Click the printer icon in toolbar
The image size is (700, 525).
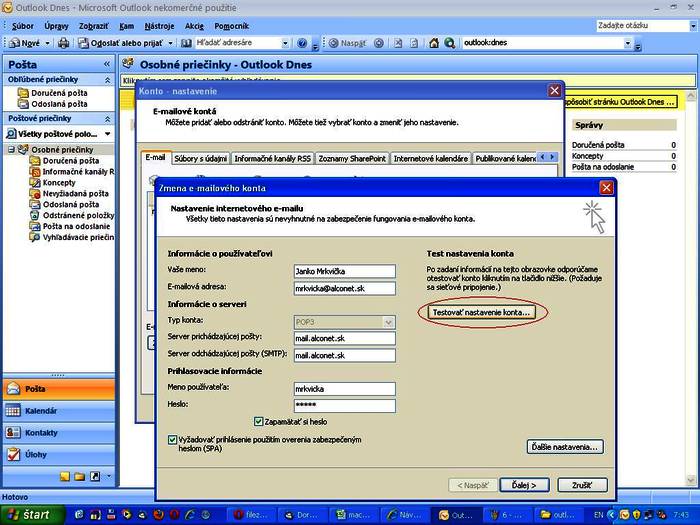(x=64, y=43)
